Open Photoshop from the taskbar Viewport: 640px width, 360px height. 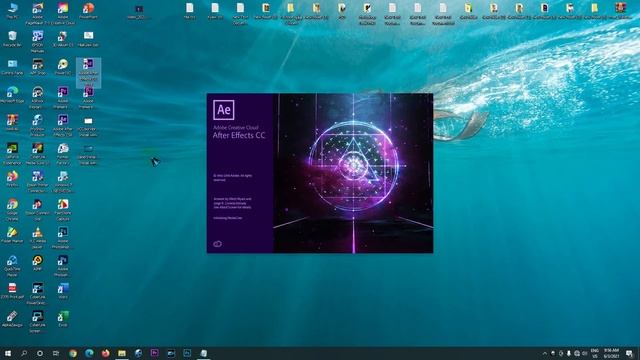187,353
